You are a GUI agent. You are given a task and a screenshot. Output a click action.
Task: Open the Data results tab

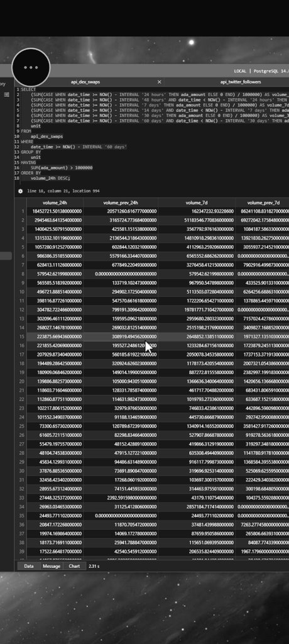tap(29, 566)
